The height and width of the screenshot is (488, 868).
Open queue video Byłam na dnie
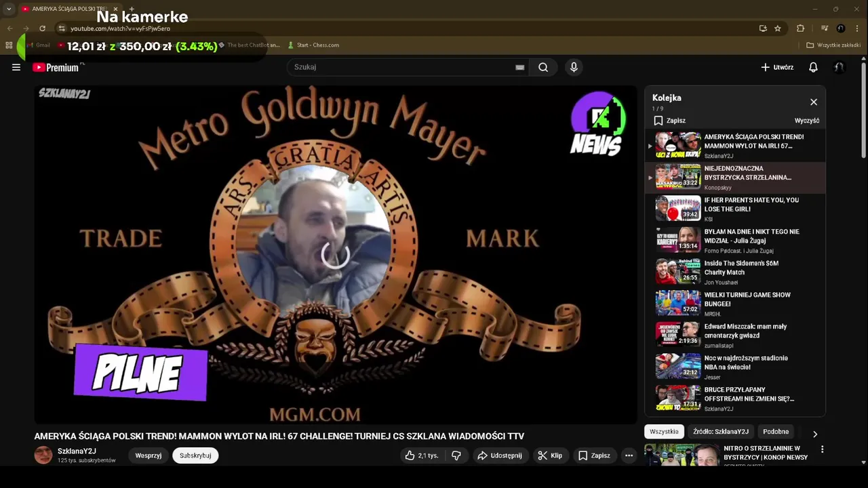tap(735, 241)
